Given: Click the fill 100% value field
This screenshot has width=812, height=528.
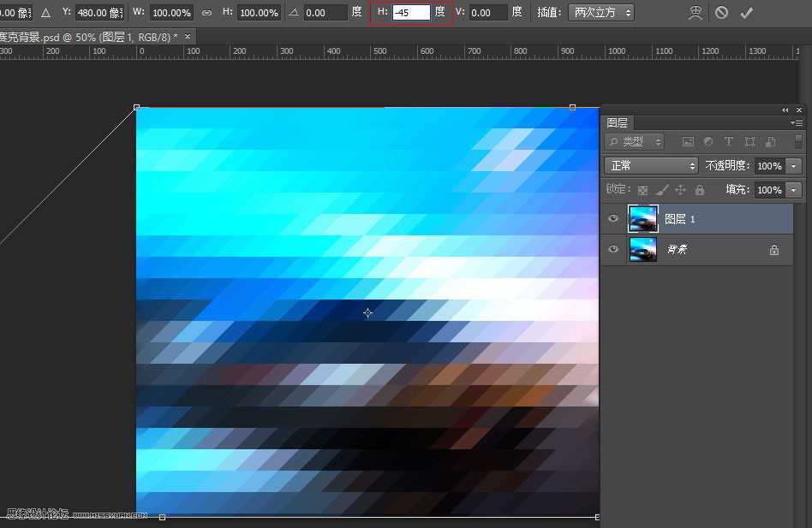Looking at the screenshot, I should click(769, 190).
